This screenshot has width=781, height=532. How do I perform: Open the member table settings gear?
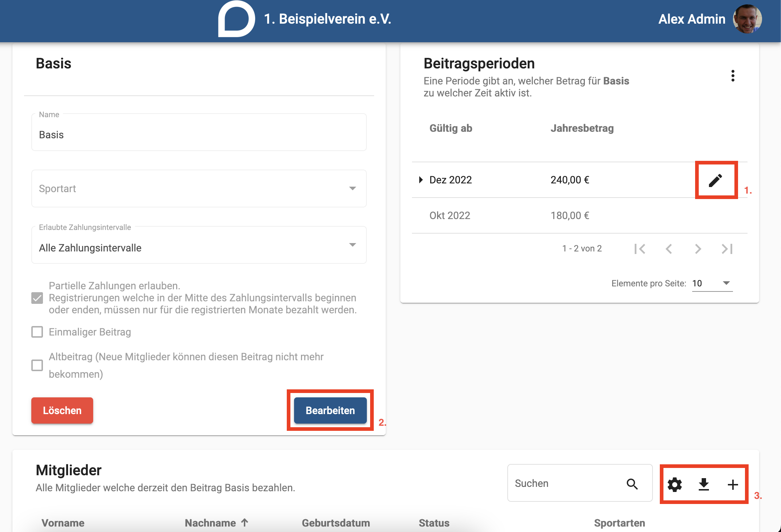675,484
